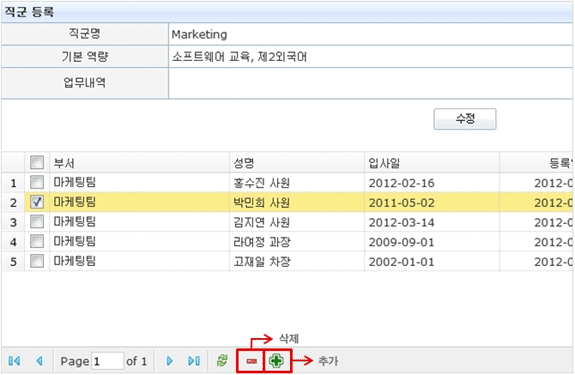The image size is (575, 375).
Task: Select the name 홍수진 사원
Action: (262, 183)
